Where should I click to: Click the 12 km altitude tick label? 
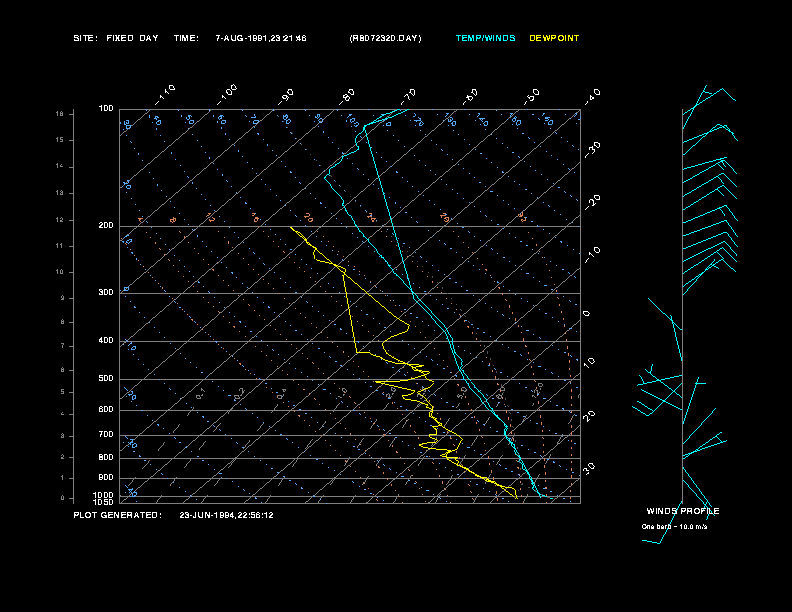pos(60,220)
